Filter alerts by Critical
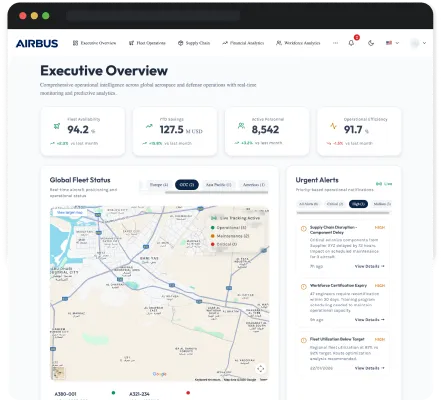This screenshot has width=441, height=400. coord(335,204)
